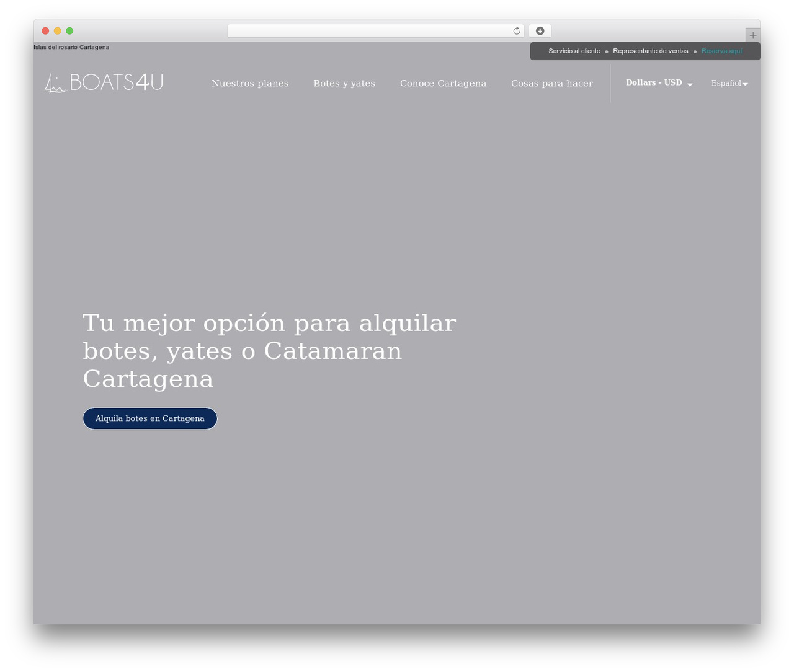Open Cosas para hacer

click(x=552, y=84)
